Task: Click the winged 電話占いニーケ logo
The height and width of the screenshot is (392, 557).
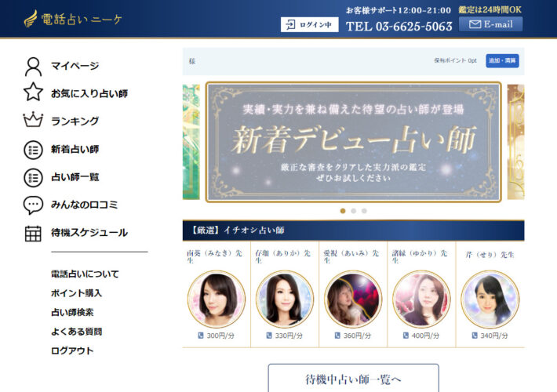Action: tap(72, 19)
